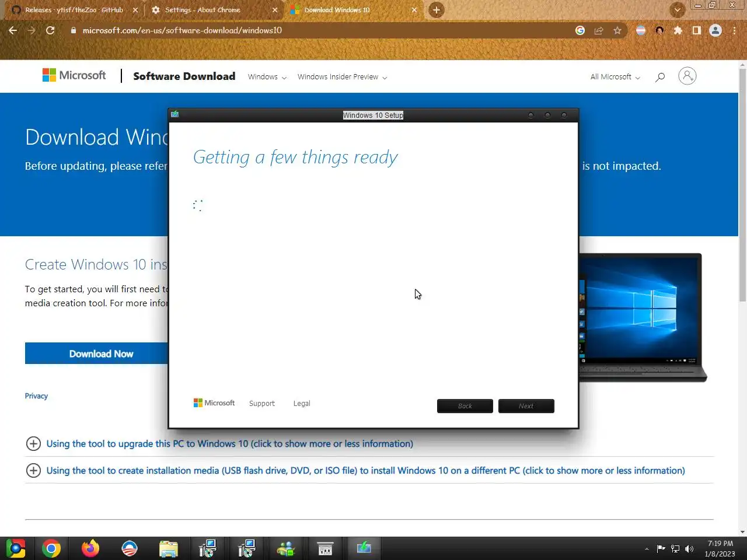Show hidden system tray icons
Viewport: 747px width, 560px height.
tap(647, 549)
